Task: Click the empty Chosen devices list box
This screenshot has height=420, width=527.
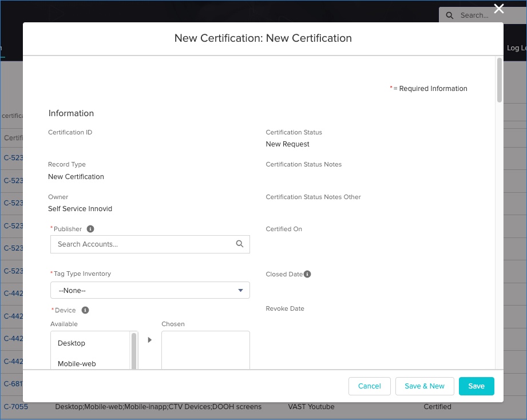Action: pos(205,350)
